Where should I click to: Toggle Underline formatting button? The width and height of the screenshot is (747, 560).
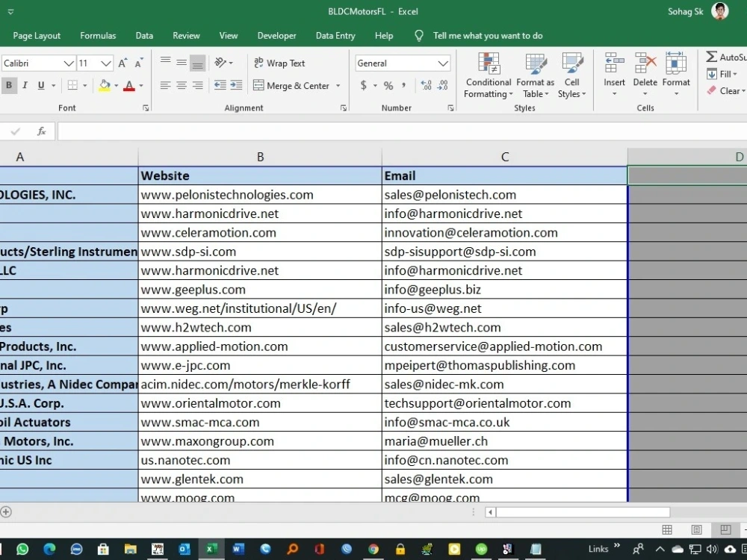pyautogui.click(x=41, y=85)
